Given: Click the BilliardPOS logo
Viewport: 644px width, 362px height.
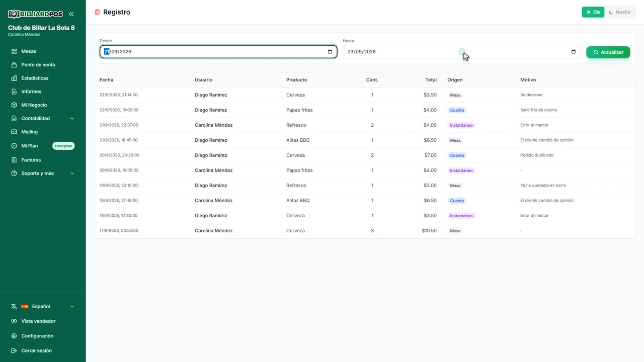Looking at the screenshot, I should [35, 14].
